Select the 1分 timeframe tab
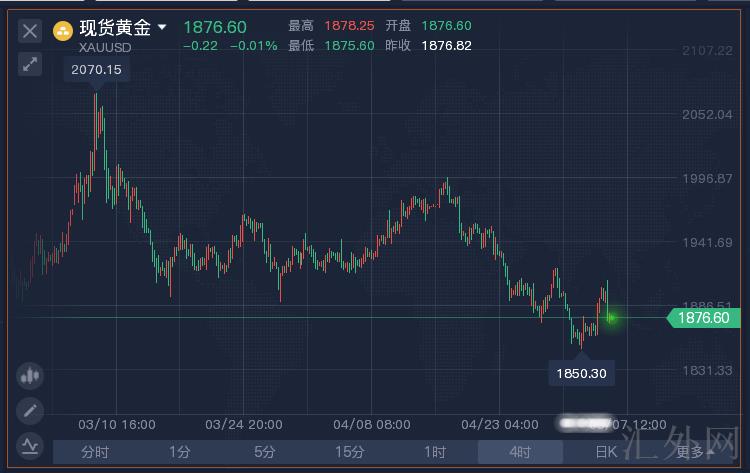Image resolution: width=750 pixels, height=473 pixels. (x=179, y=452)
